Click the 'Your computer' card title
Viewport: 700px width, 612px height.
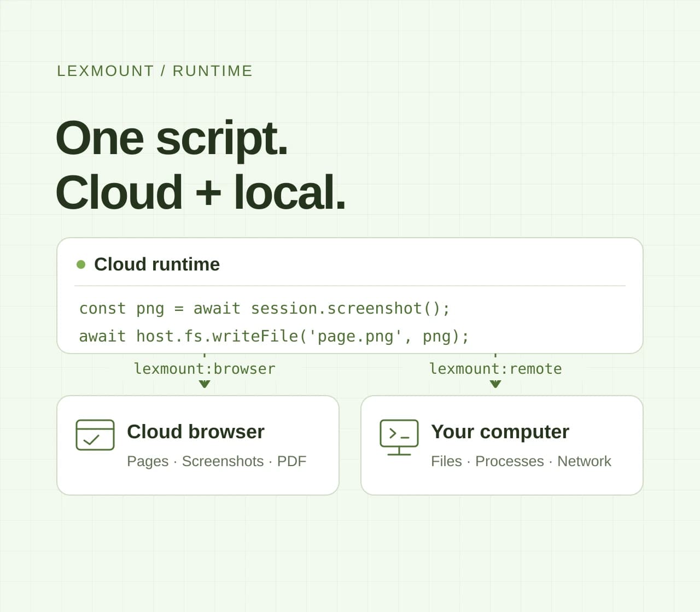click(500, 432)
